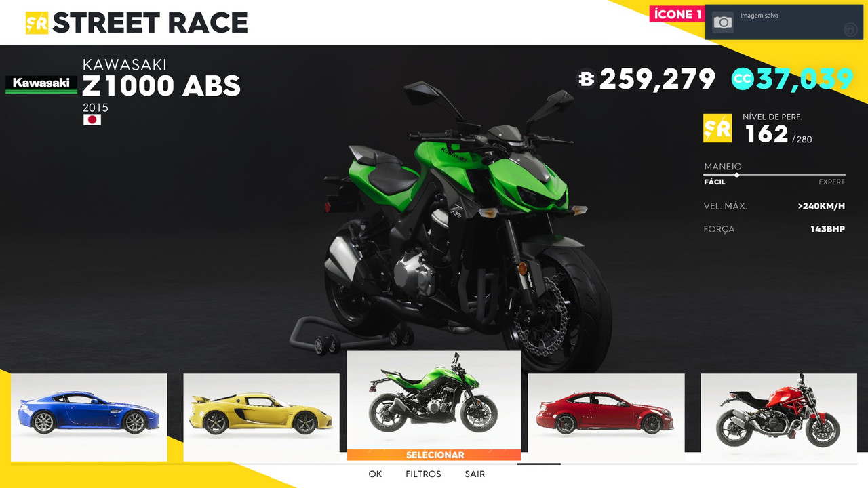Click the camera icon in Imagem salva notification

coord(723,22)
